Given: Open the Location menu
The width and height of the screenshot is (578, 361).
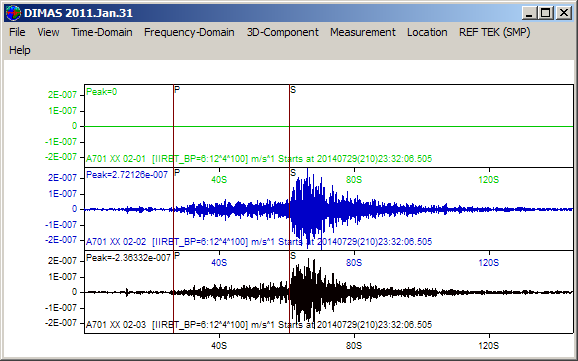Looking at the screenshot, I should [427, 32].
